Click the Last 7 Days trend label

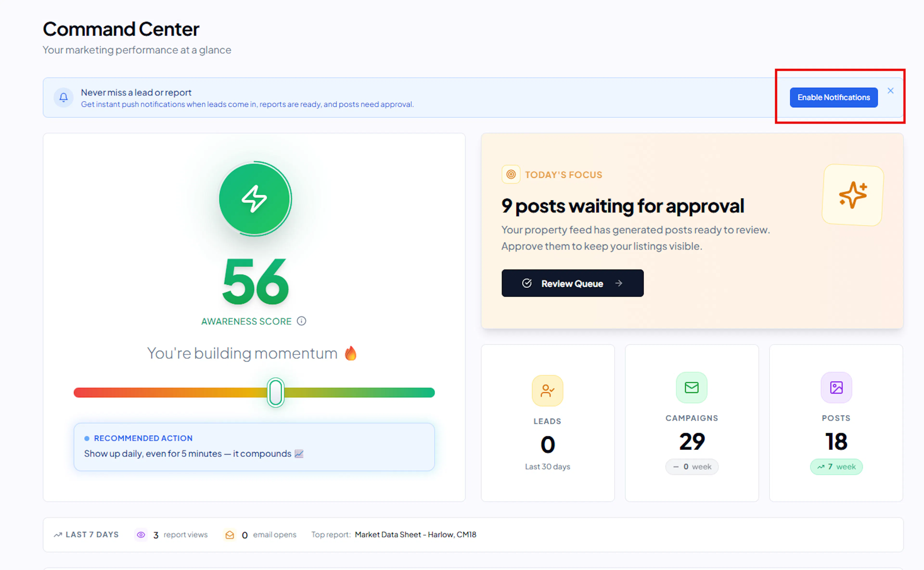point(86,535)
